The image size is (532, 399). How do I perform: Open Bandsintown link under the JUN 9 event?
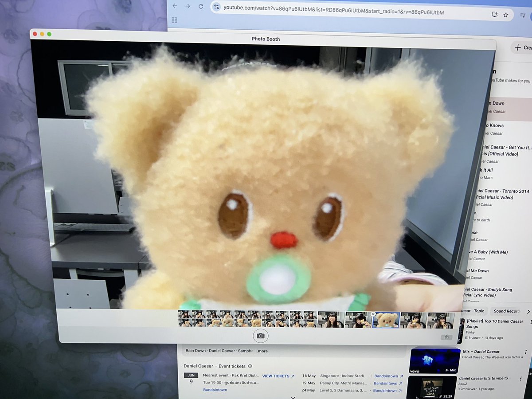pos(215,390)
